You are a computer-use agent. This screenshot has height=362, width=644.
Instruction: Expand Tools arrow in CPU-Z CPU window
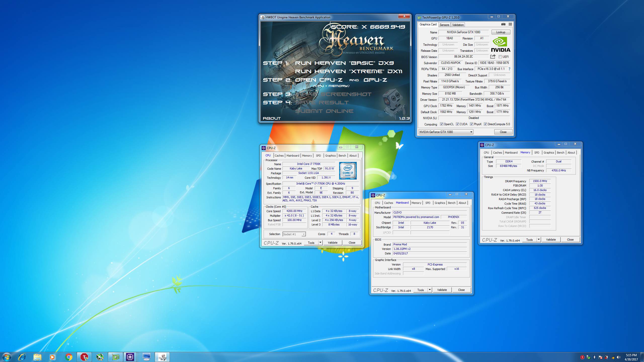tap(320, 243)
